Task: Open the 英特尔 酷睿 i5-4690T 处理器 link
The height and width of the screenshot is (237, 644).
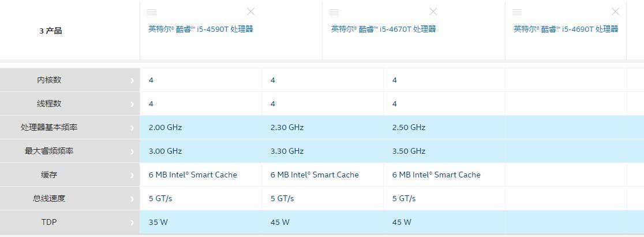Action: pyautogui.click(x=566, y=29)
